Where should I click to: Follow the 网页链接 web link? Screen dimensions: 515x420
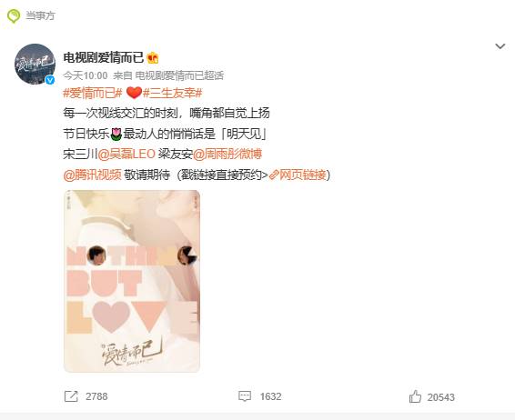point(302,175)
